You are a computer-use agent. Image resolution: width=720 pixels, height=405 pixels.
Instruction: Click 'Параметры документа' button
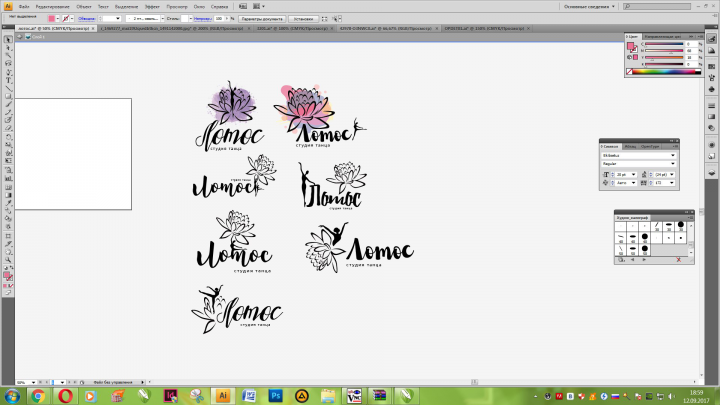point(262,19)
